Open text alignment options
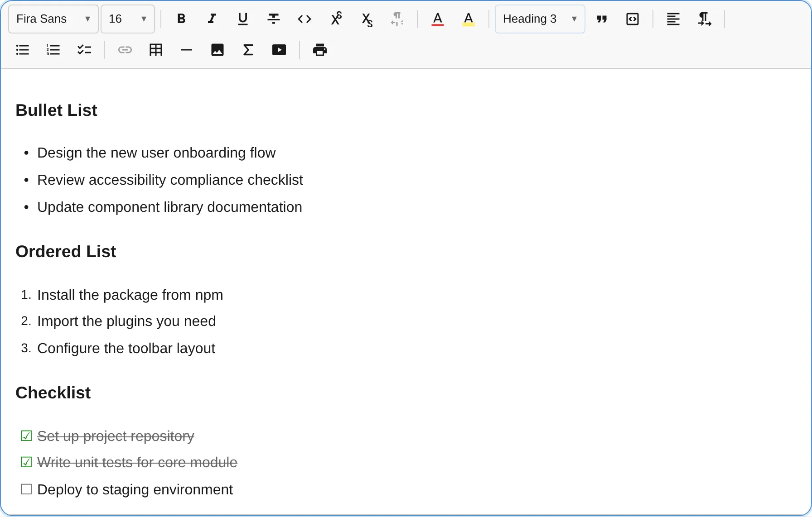The width and height of the screenshot is (812, 517). tap(673, 19)
